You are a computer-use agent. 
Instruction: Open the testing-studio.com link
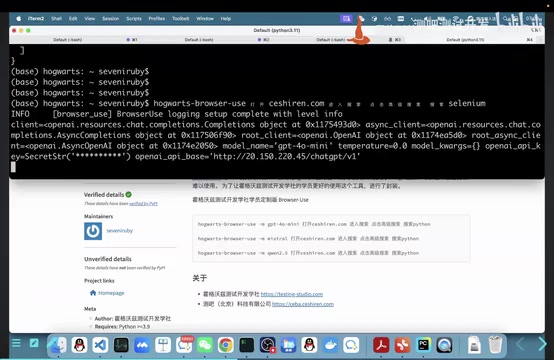[292, 294]
